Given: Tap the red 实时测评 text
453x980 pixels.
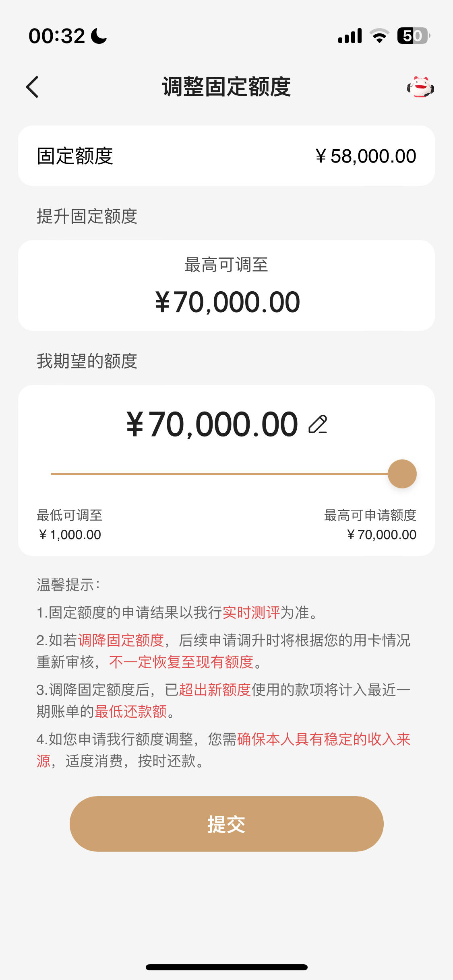Looking at the screenshot, I should tap(251, 612).
